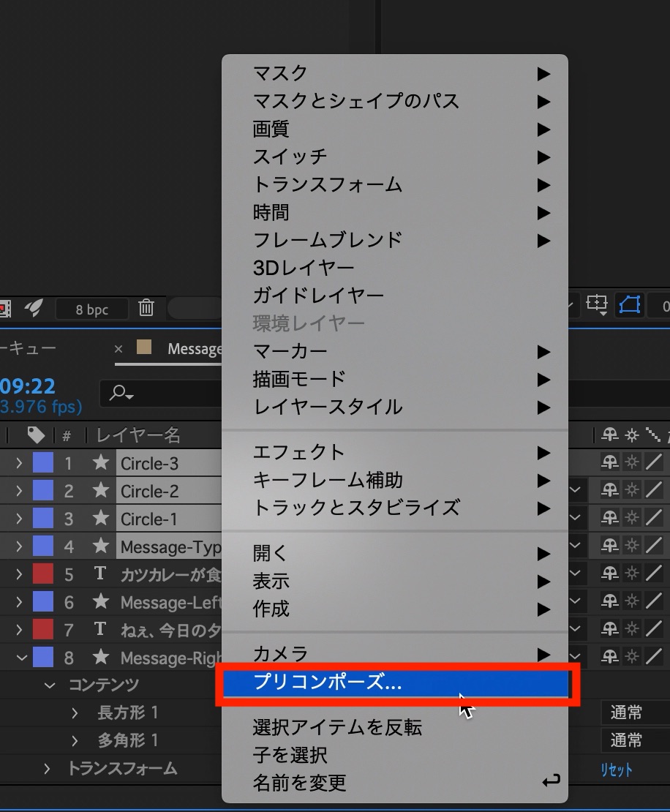This screenshot has width=670, height=812.
Task: Collapse layer 8 Message-Right
Action: pyautogui.click(x=21, y=658)
